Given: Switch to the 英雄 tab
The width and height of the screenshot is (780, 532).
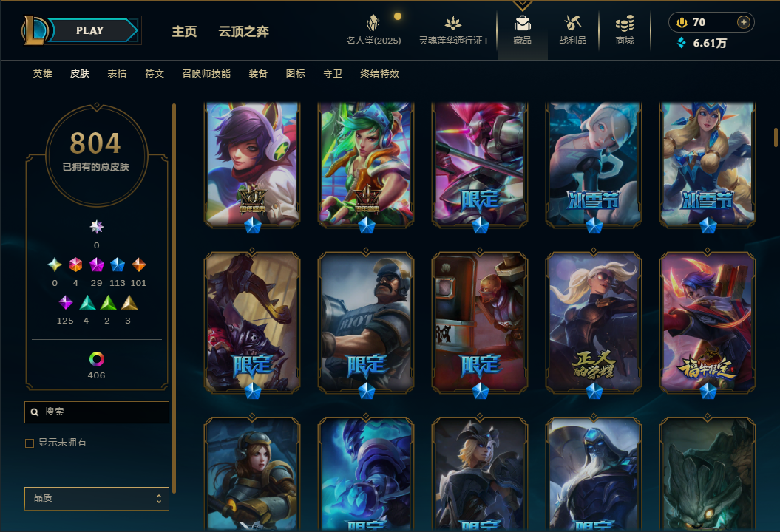Looking at the screenshot, I should point(42,74).
